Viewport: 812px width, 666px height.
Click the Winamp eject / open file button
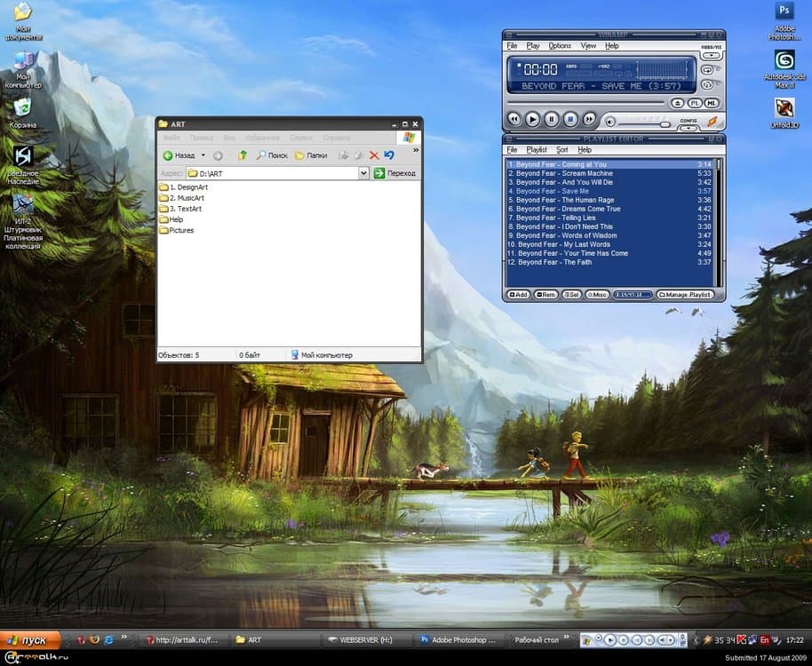pos(677,103)
